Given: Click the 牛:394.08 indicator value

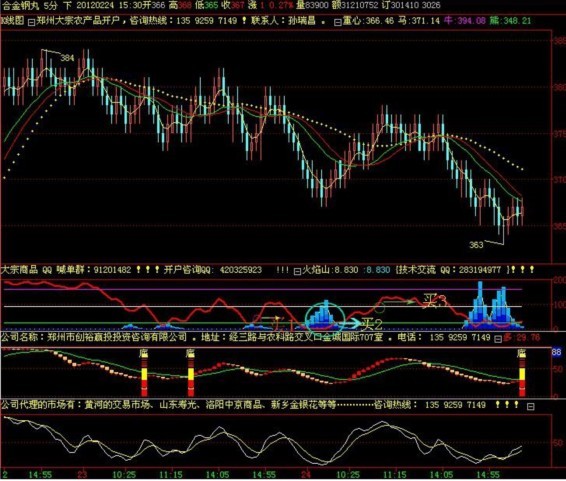Looking at the screenshot, I should point(465,21).
